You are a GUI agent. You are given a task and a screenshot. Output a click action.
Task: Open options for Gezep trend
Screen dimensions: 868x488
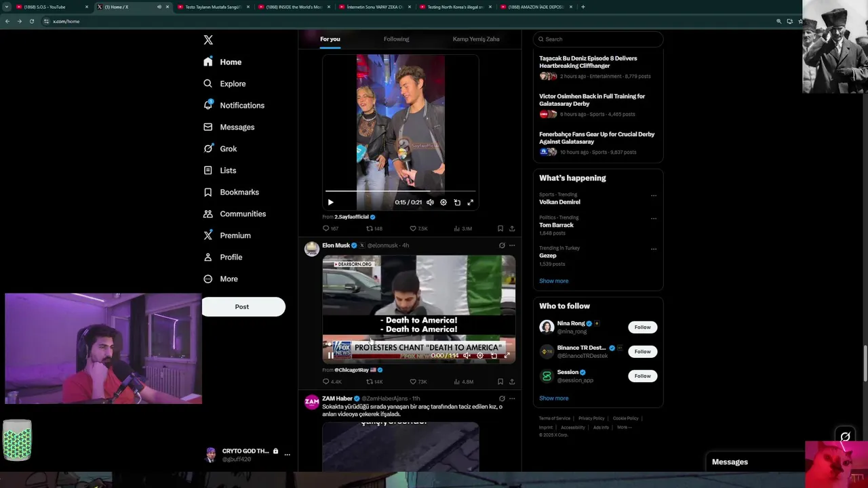click(x=654, y=249)
